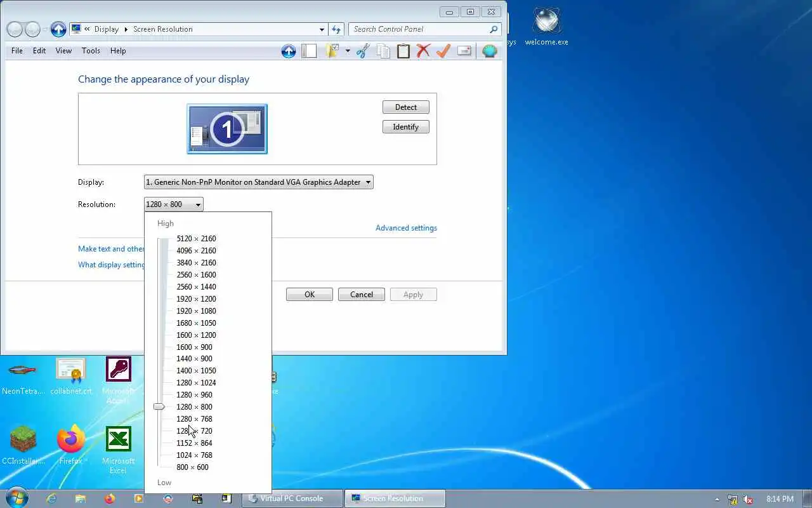
Task: Open the Windows Start menu orb
Action: coord(16,498)
